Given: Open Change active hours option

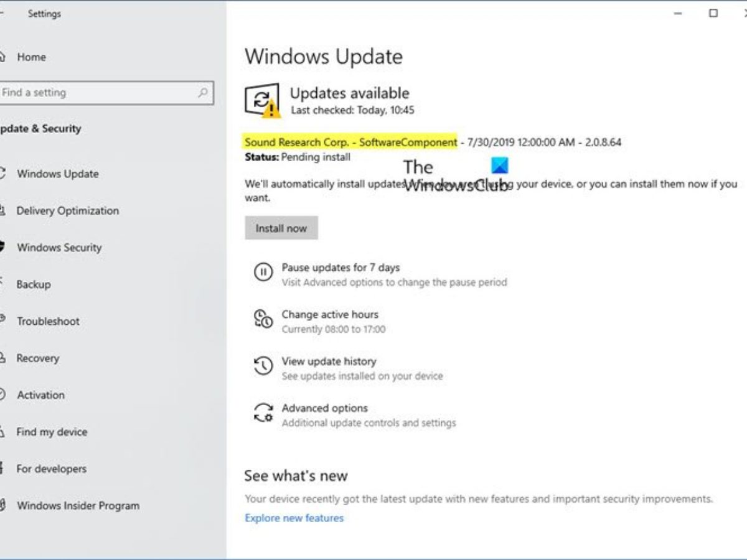Looking at the screenshot, I should [330, 315].
